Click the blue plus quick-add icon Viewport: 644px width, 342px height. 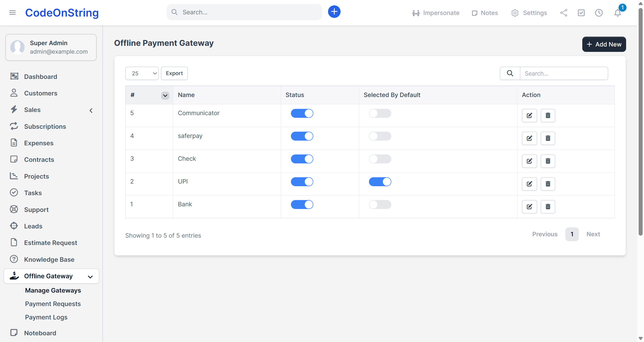334,12
